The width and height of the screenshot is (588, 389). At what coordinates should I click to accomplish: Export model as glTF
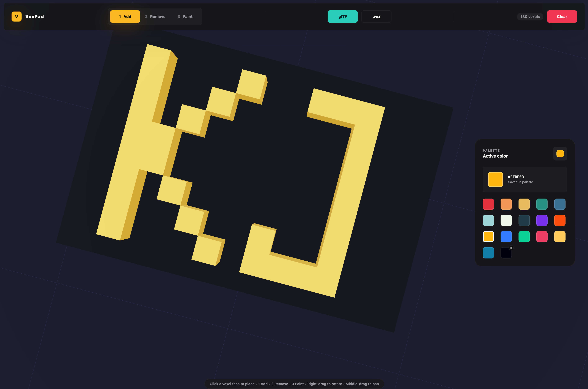pos(343,17)
